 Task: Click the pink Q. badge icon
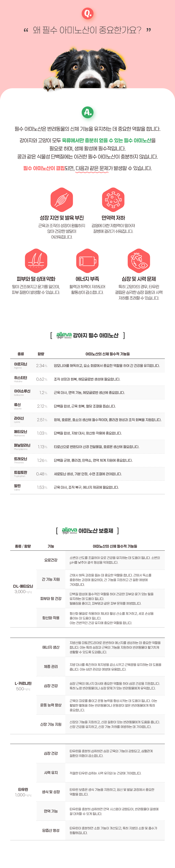pyautogui.click(x=88, y=13)
